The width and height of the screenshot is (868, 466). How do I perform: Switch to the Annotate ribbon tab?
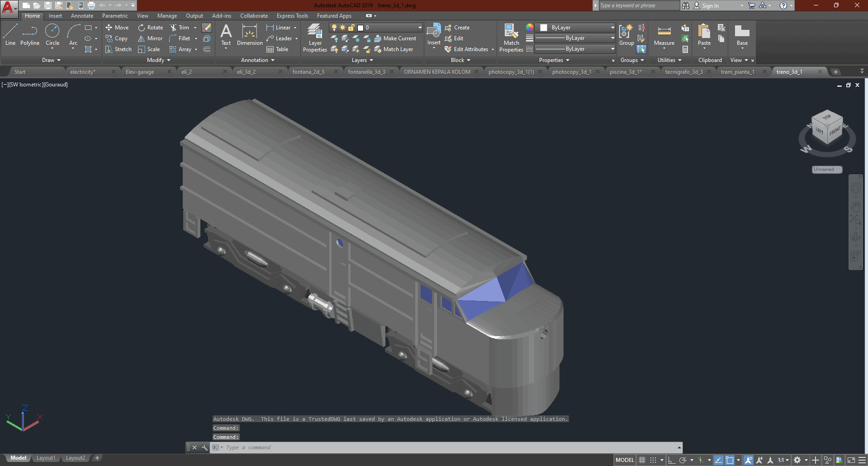(x=82, y=16)
